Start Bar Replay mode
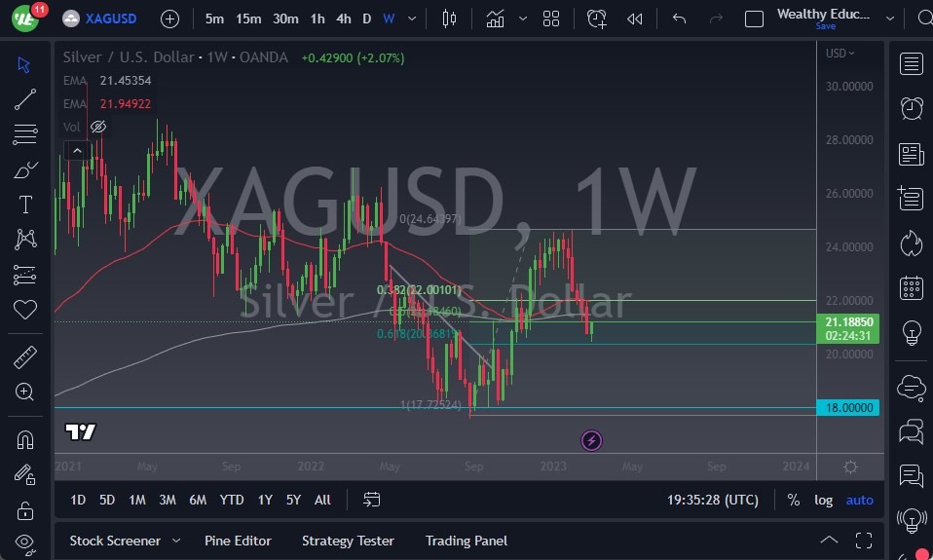Viewport: 933px width, 560px height. coord(634,19)
